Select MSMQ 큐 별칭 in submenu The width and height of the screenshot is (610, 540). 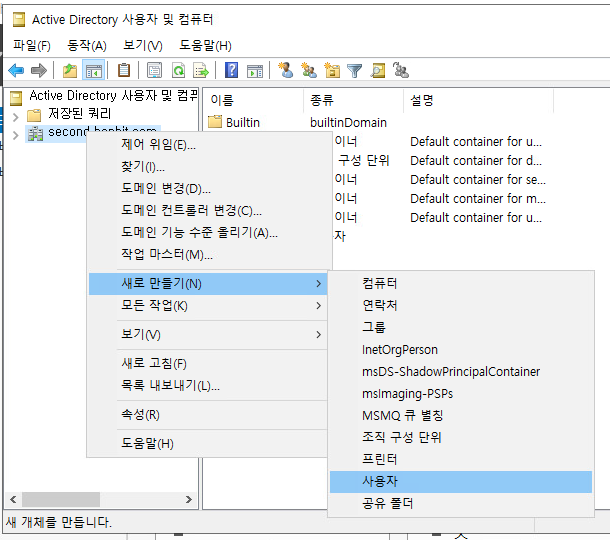pyautogui.click(x=461, y=416)
